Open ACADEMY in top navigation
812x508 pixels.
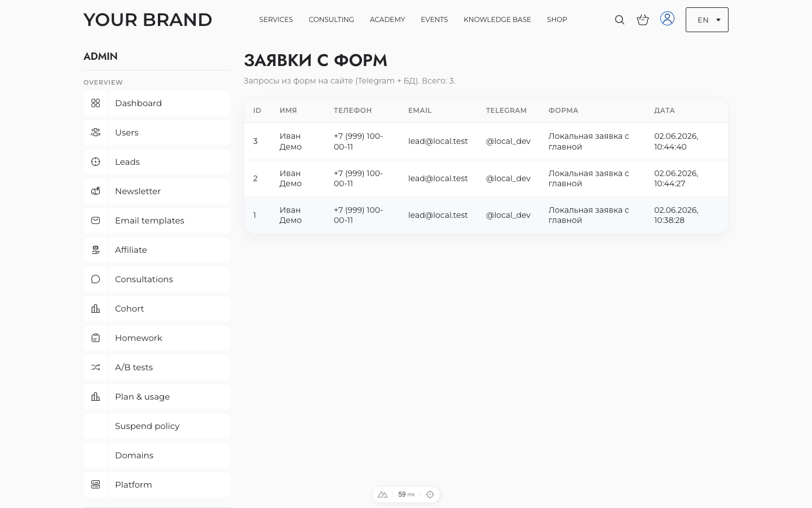[x=387, y=20]
